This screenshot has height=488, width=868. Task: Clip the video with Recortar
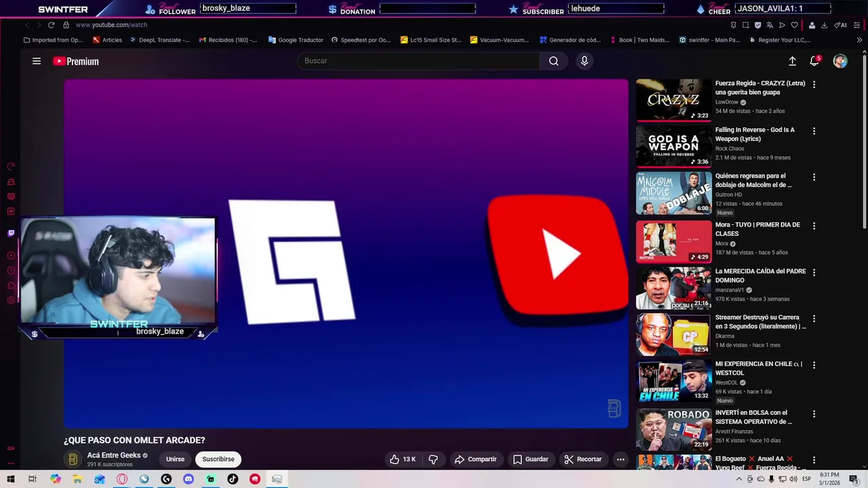coord(583,459)
